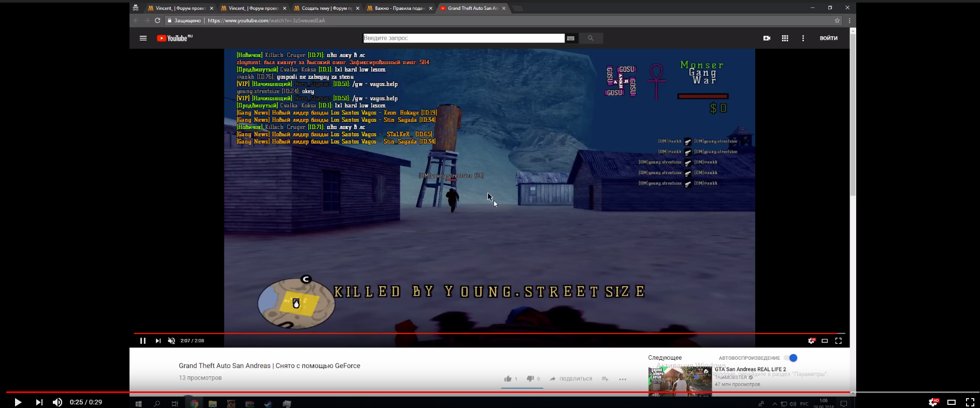The height and width of the screenshot is (408, 980).
Task: Close the 'Создать тему' tab
Action: [x=357, y=8]
